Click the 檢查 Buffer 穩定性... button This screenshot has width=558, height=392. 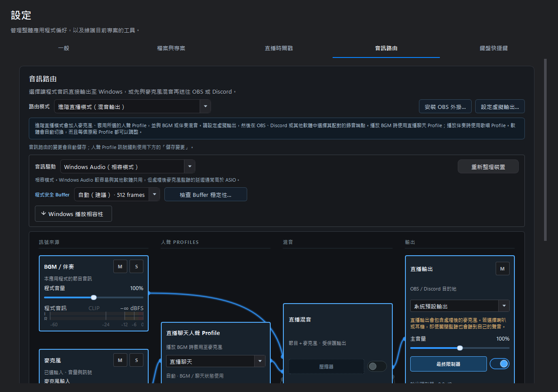click(206, 195)
